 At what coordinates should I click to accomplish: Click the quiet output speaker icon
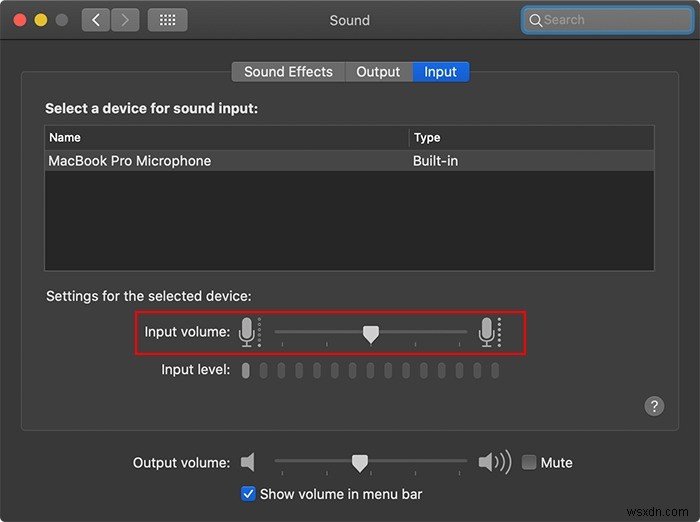(248, 462)
